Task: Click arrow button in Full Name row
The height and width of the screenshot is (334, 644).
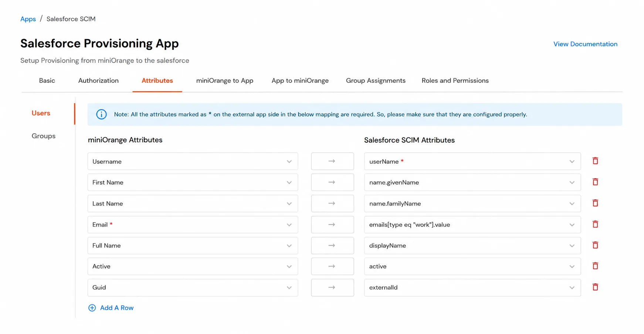Action: pos(332,246)
